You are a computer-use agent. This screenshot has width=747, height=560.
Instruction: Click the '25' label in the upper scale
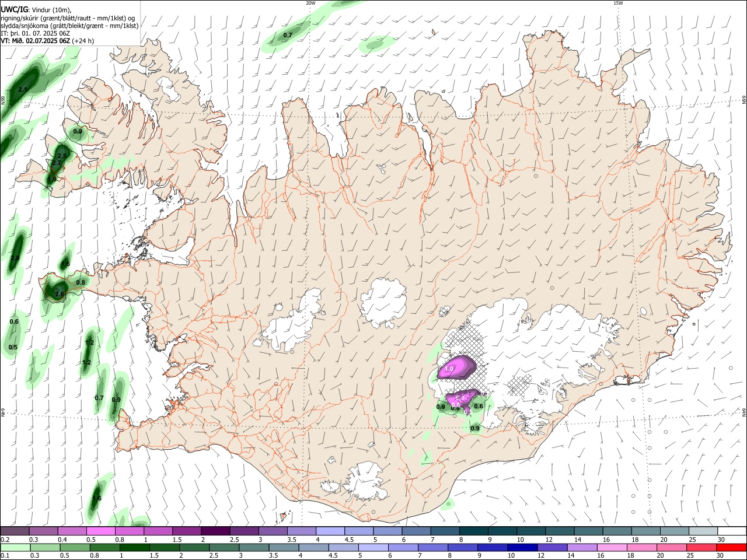pyautogui.click(x=692, y=540)
